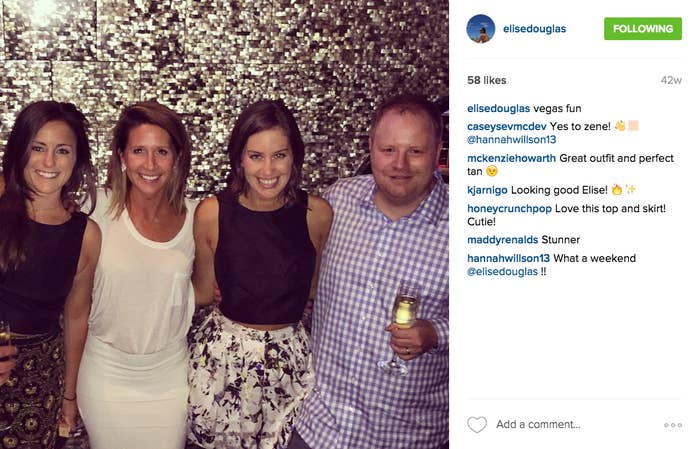Click the clapping hands emoji in the comment
The height and width of the screenshot is (449, 700).
pyautogui.click(x=620, y=126)
